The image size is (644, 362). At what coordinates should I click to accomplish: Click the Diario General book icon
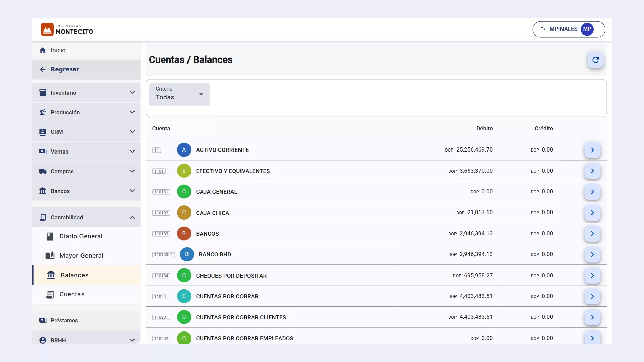pos(50,237)
